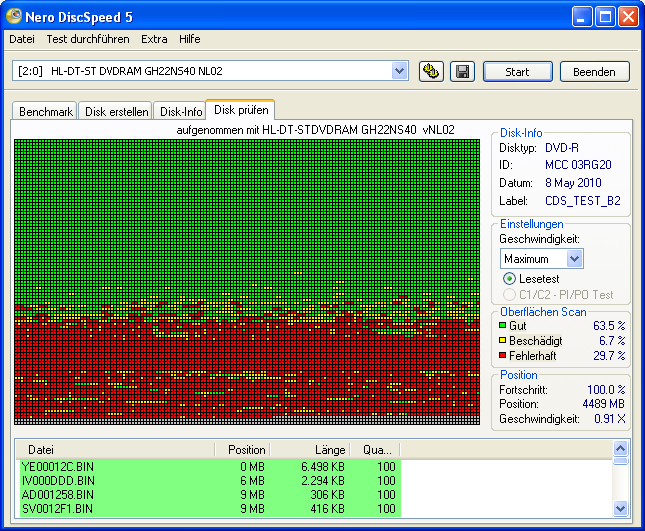Image resolution: width=645 pixels, height=531 pixels.
Task: Click the floppy disk save icon
Action: pos(462,72)
